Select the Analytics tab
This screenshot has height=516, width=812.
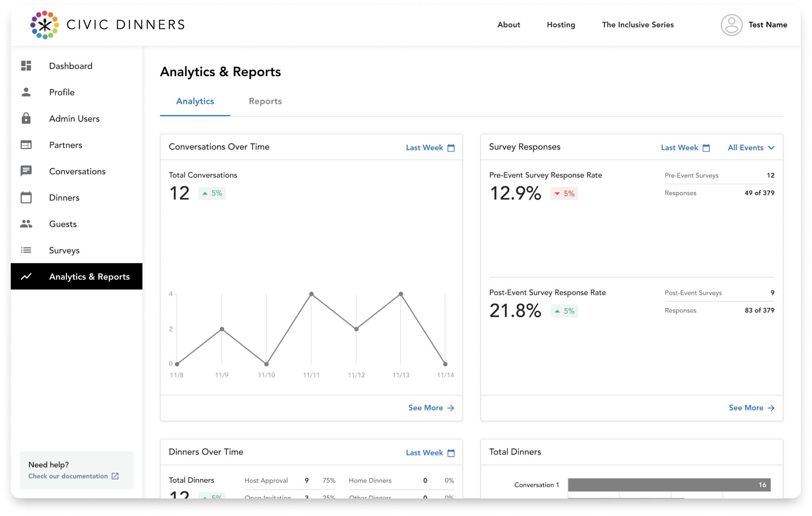click(x=195, y=101)
